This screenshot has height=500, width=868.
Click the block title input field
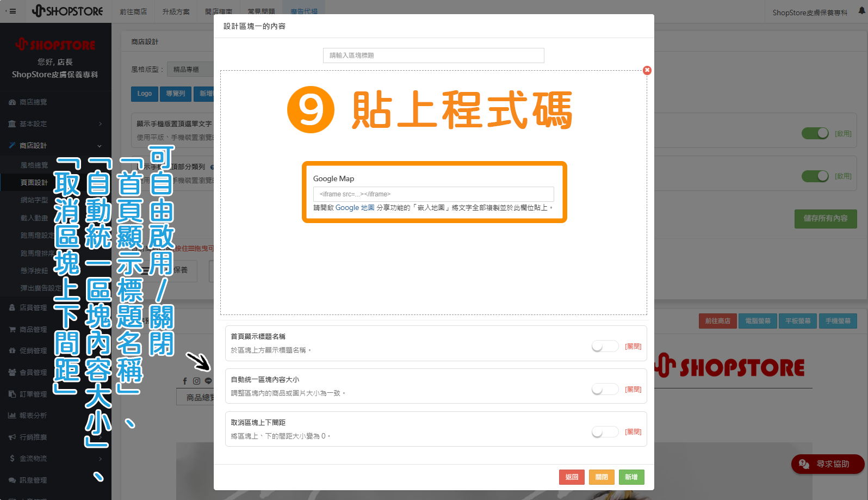coord(433,55)
